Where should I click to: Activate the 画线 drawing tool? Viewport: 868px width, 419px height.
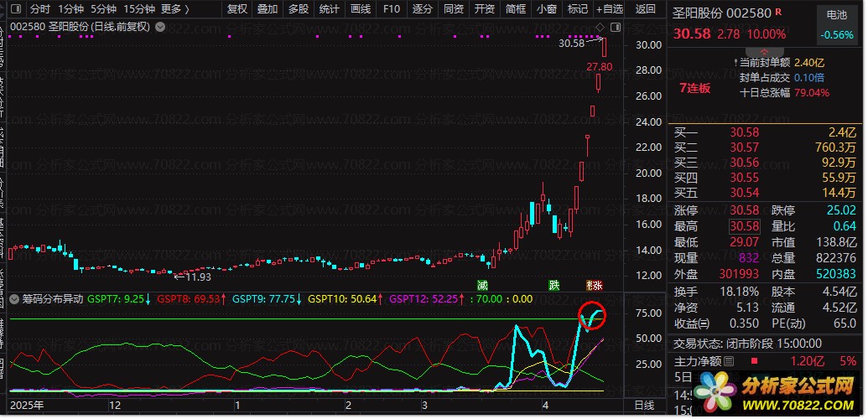point(361,9)
